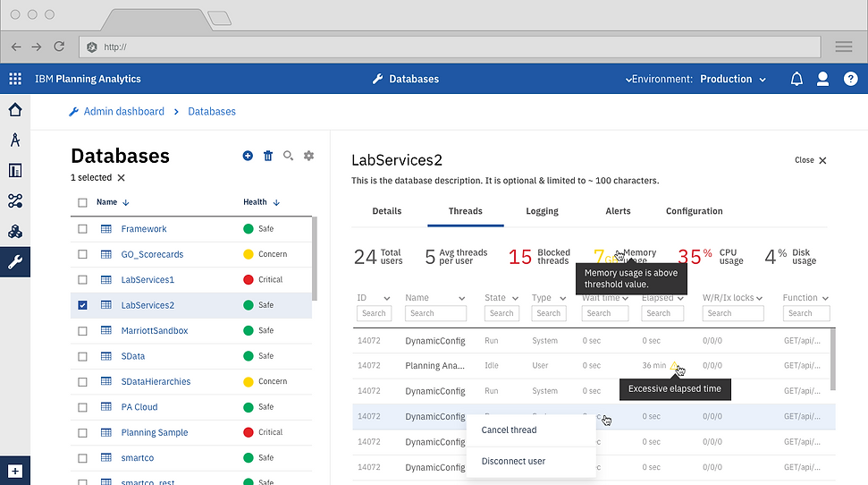Expand the W/R/Ix locks column dropdown
868x485 pixels.
(759, 298)
